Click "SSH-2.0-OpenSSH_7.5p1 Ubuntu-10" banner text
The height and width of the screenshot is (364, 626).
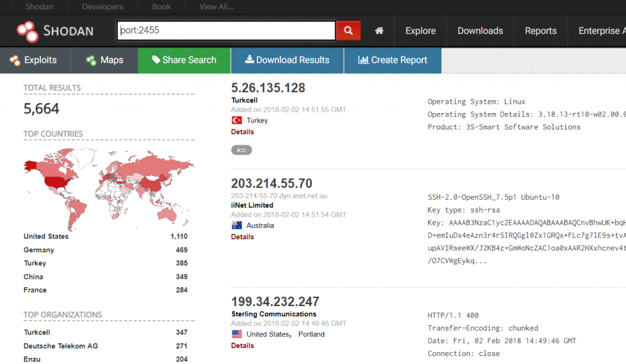(493, 197)
